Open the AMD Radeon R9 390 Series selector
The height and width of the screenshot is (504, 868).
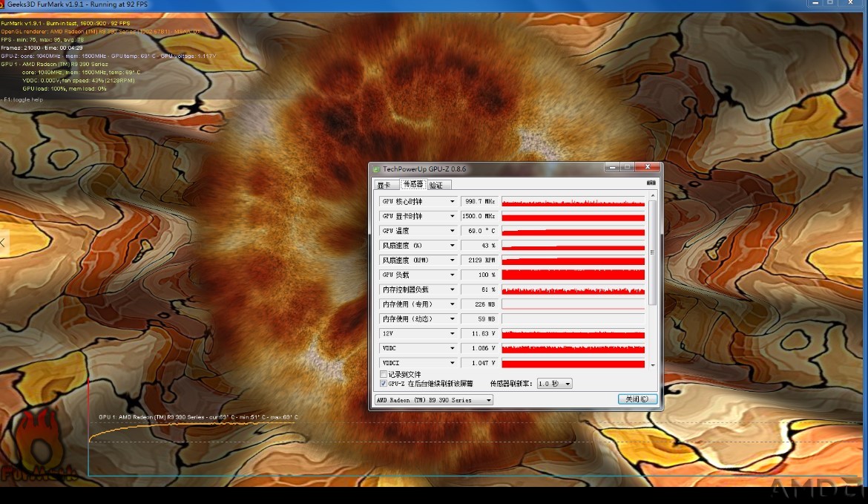click(x=433, y=400)
